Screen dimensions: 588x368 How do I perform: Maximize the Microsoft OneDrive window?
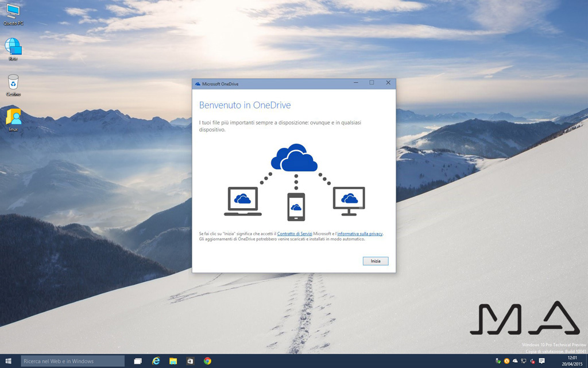pos(372,83)
